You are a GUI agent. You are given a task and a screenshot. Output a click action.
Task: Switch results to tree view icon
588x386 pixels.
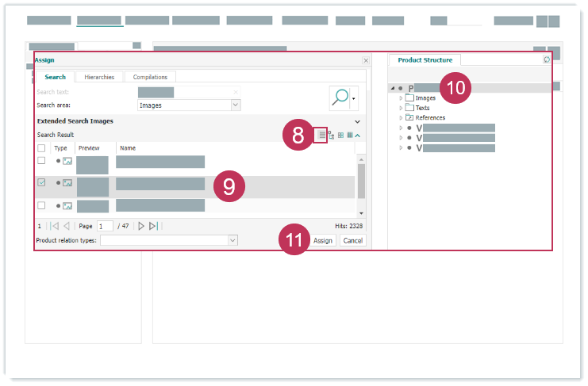coord(331,136)
